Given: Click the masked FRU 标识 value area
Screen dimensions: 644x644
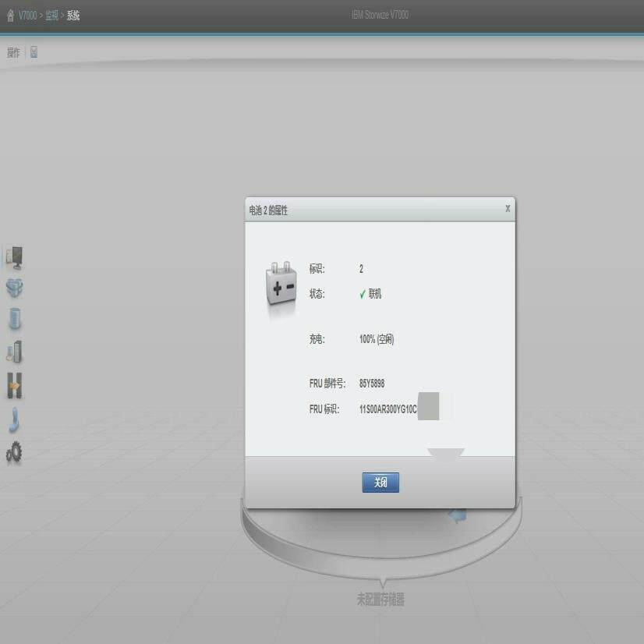Looking at the screenshot, I should click(x=427, y=406).
